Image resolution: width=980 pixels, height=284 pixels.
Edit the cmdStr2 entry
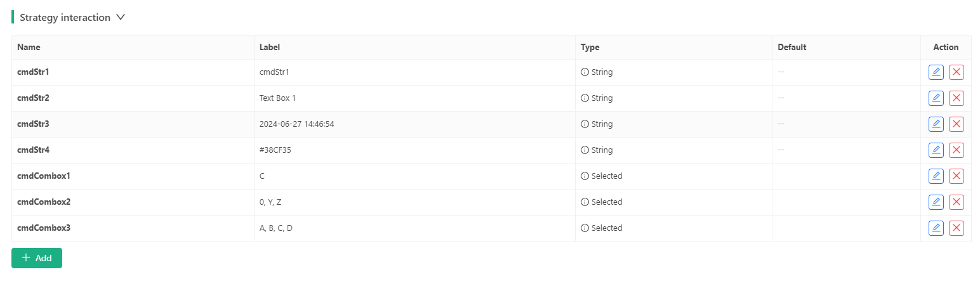tap(936, 98)
